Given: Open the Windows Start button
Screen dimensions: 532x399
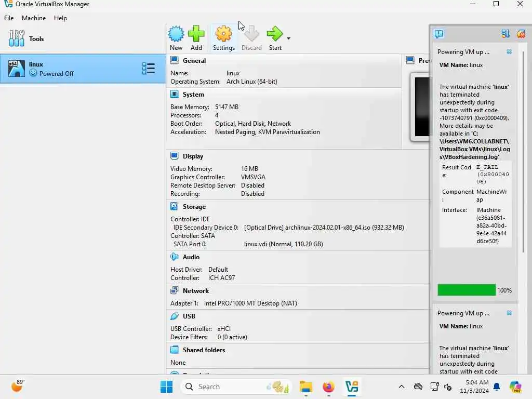Looking at the screenshot, I should coord(166,387).
